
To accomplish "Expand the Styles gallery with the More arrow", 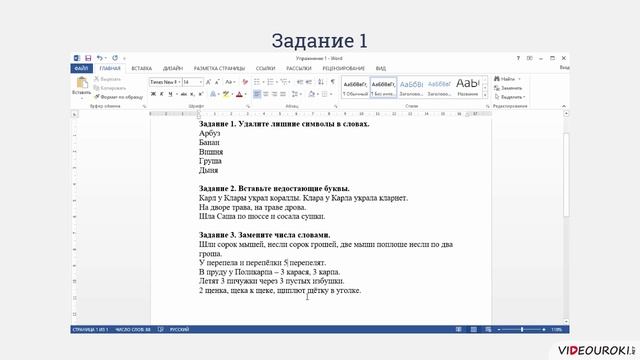I will (x=485, y=95).
